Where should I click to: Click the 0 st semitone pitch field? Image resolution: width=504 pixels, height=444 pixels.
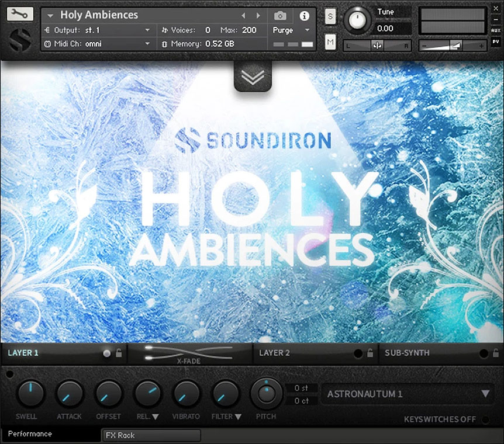pos(302,388)
